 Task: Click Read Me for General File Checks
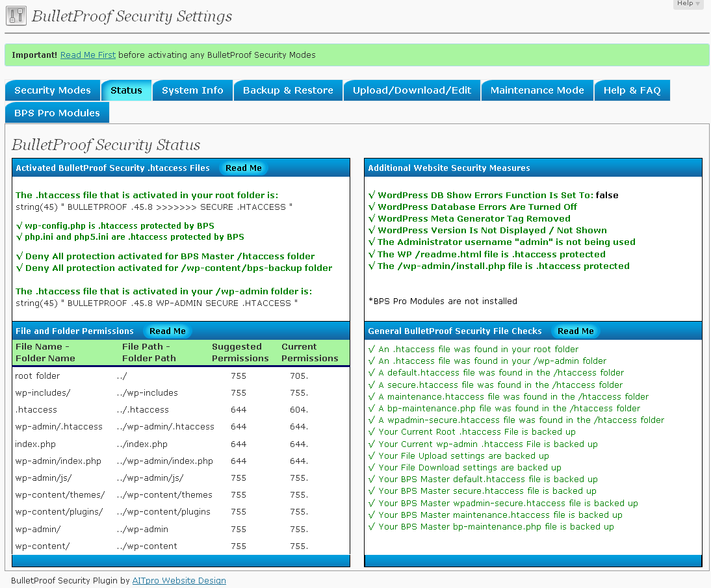[576, 331]
